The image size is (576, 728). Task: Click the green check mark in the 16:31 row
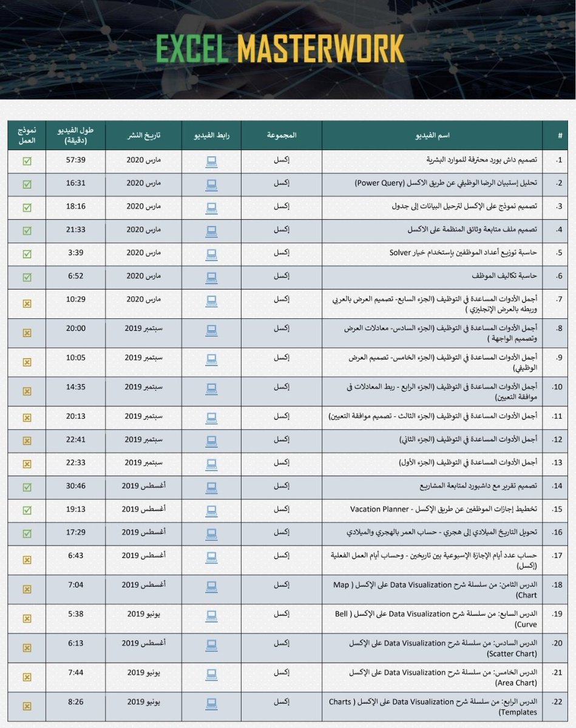27,184
